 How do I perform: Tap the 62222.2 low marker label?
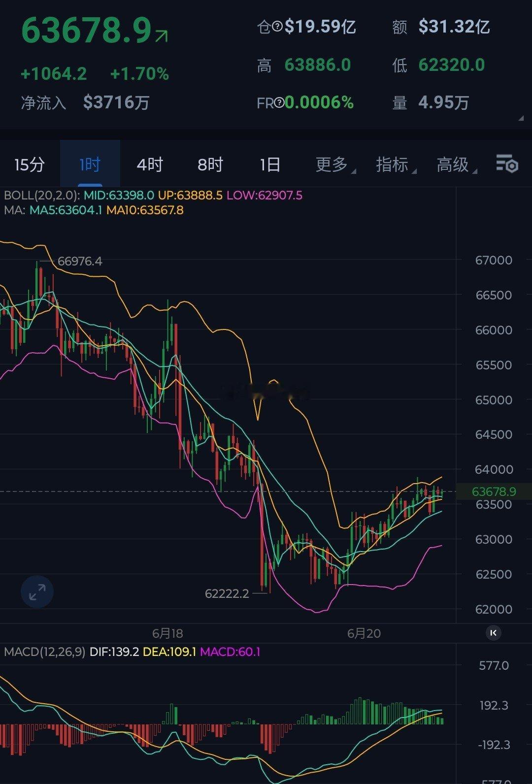coord(227,593)
